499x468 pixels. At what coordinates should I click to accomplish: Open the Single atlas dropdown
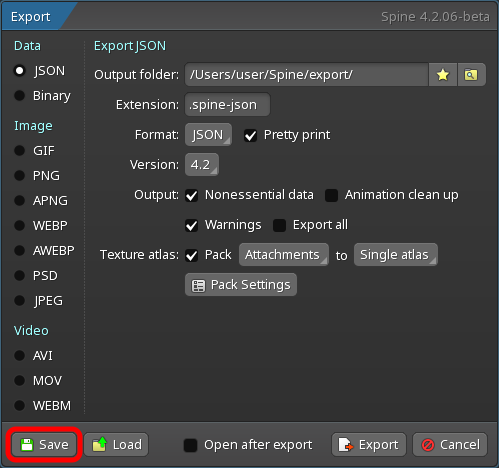point(396,255)
